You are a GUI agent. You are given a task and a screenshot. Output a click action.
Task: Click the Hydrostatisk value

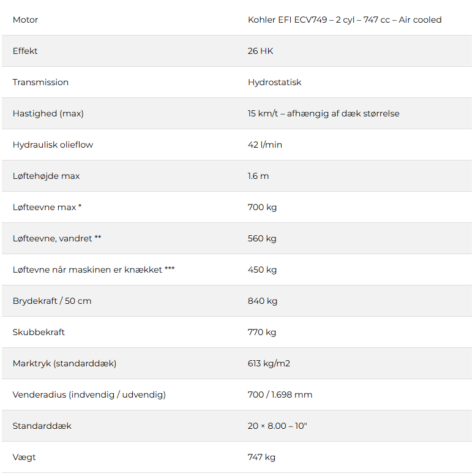tap(274, 82)
